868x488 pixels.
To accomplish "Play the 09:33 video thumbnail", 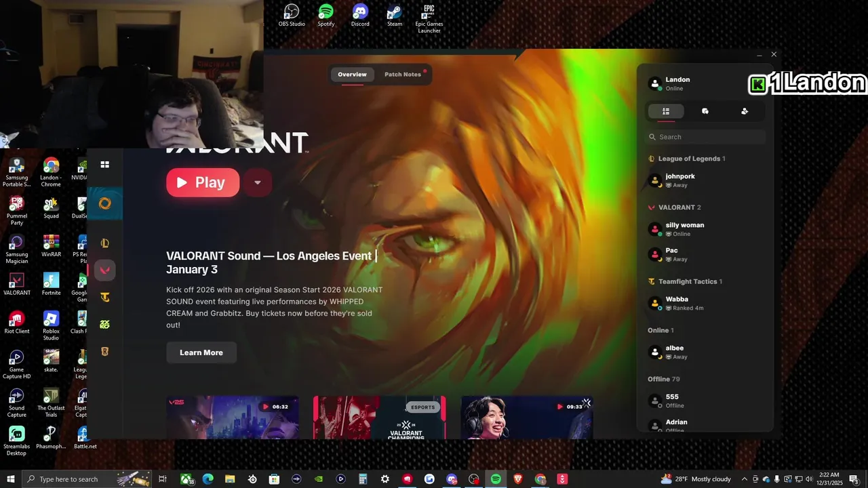I will pos(527,418).
